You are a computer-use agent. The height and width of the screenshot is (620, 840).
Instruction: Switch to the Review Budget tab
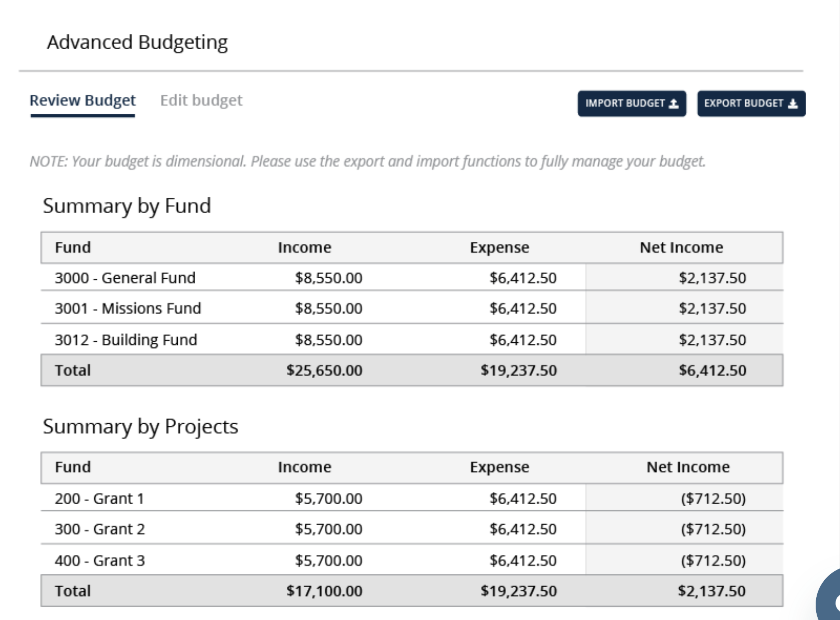(x=82, y=100)
